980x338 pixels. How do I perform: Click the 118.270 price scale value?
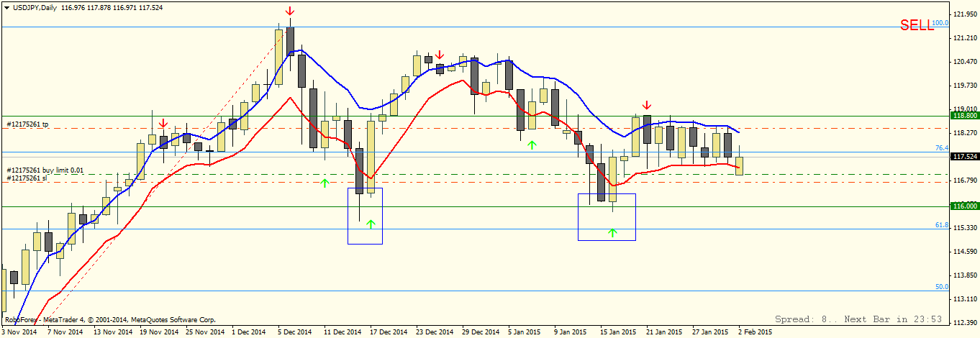pos(964,133)
